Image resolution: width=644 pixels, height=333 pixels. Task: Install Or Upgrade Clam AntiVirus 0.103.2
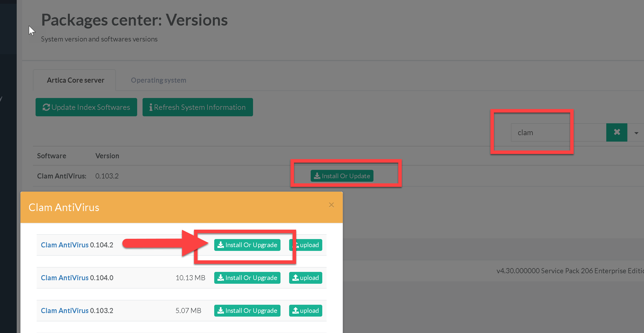tap(247, 311)
